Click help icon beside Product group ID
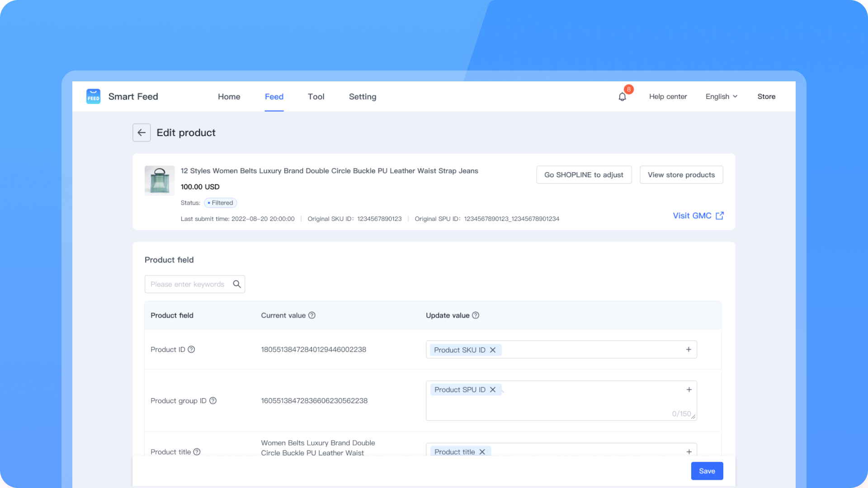The width and height of the screenshot is (868, 488). tap(213, 400)
